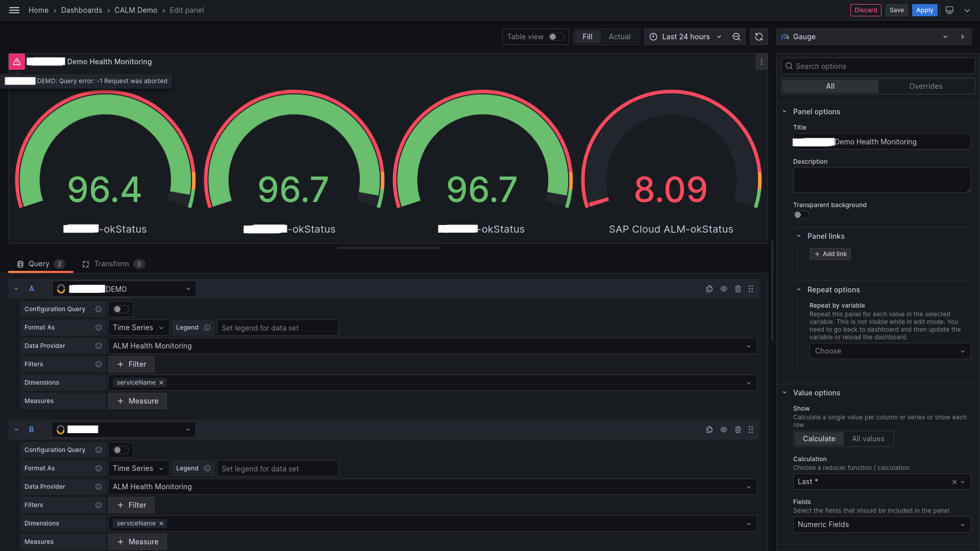Viewport: 980px width, 551px height.
Task: Enable Transparent background
Action: [801, 215]
